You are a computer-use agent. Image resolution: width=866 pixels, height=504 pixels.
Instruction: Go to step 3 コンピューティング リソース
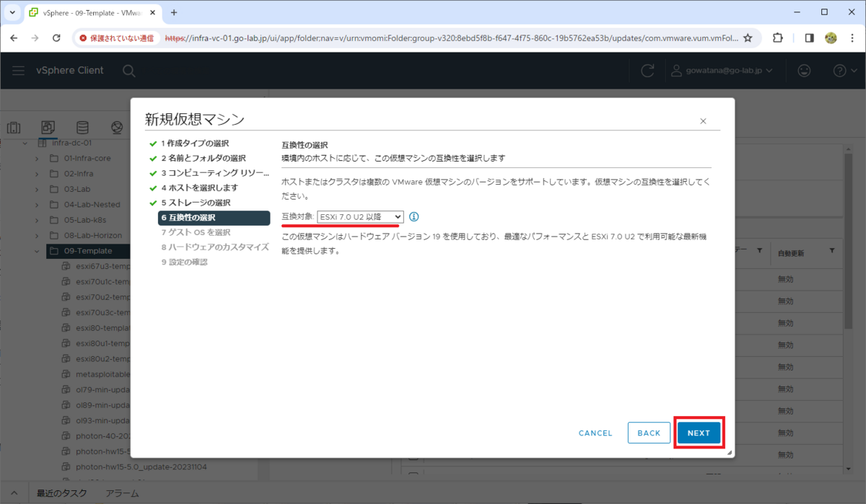coord(209,173)
